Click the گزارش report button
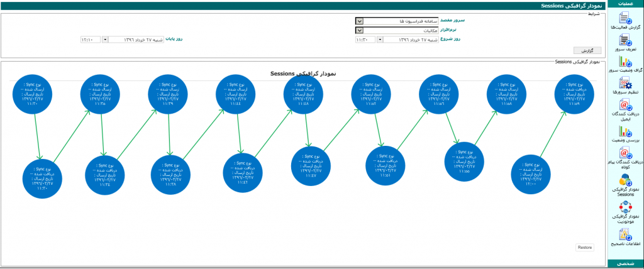Image resolution: width=644 pixels, height=269 pixels. [x=587, y=50]
